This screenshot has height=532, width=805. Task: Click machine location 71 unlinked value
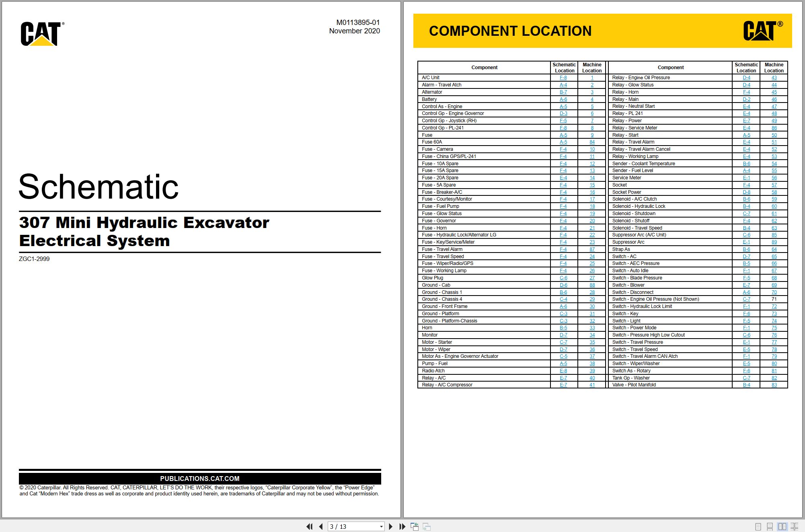pyautogui.click(x=774, y=299)
